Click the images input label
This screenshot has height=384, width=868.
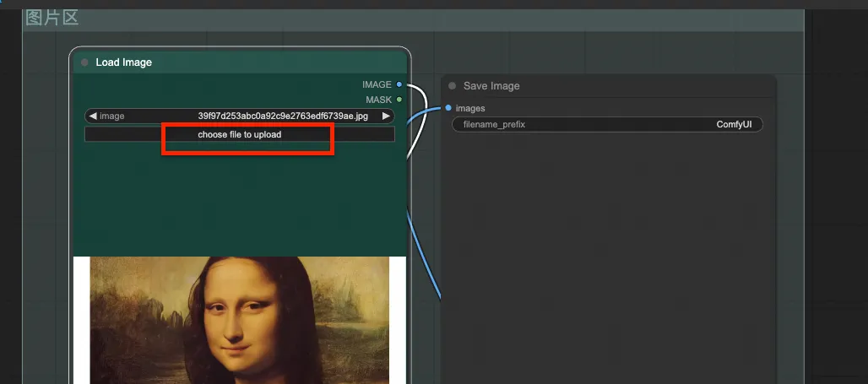470,109
